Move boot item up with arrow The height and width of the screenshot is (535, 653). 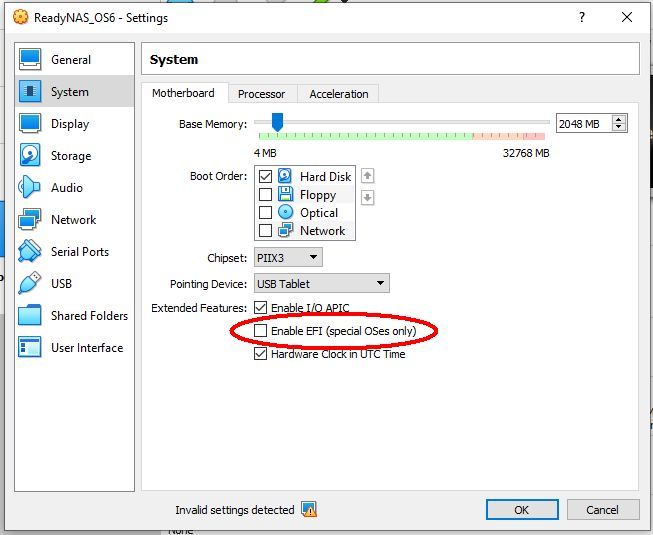pos(367,176)
